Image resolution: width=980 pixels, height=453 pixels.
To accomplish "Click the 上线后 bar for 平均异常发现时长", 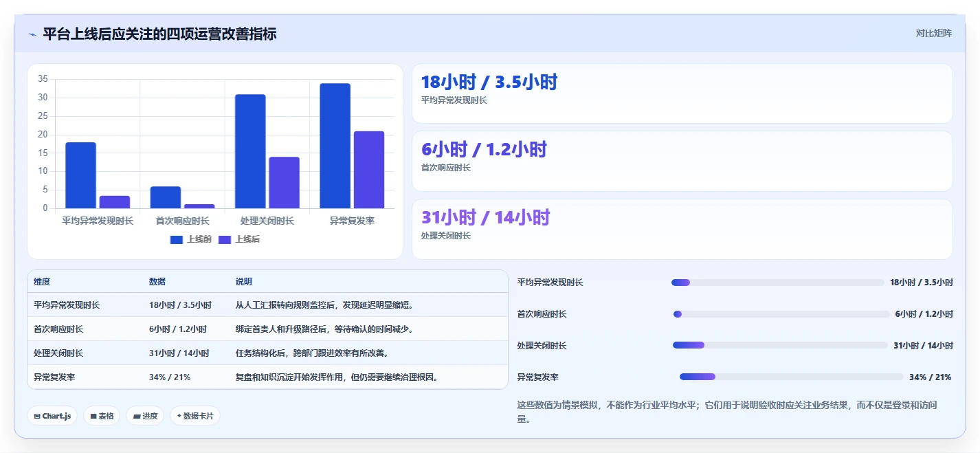I will point(115,202).
